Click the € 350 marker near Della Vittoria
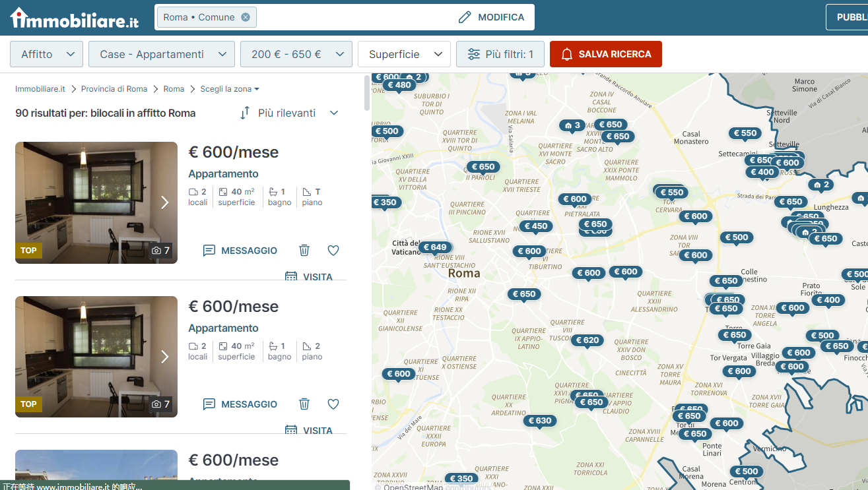868x490 pixels. point(385,202)
